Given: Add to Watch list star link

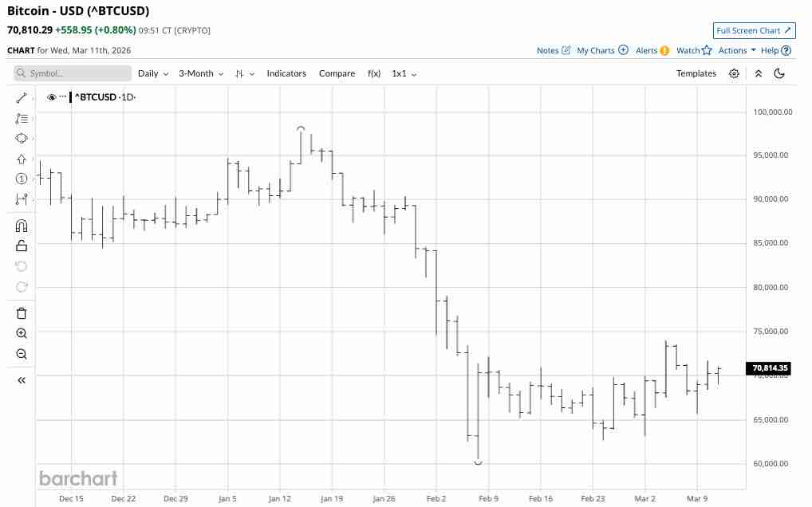Looking at the screenshot, I should pos(694,50).
